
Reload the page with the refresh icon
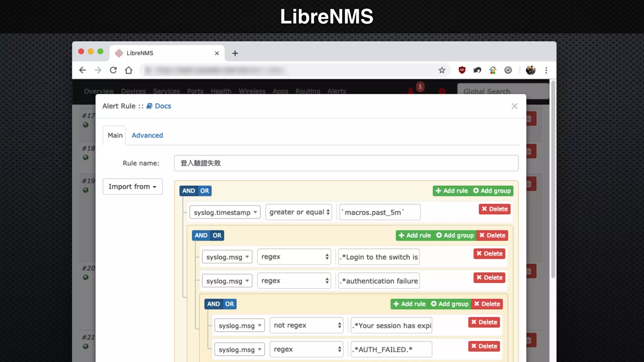(113, 70)
